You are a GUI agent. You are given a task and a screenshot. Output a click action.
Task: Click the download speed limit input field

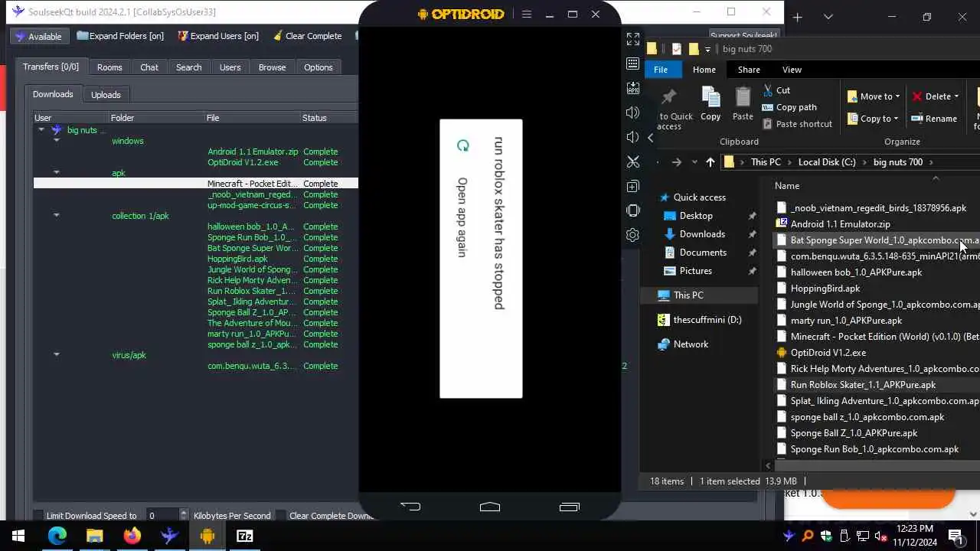pos(164,516)
